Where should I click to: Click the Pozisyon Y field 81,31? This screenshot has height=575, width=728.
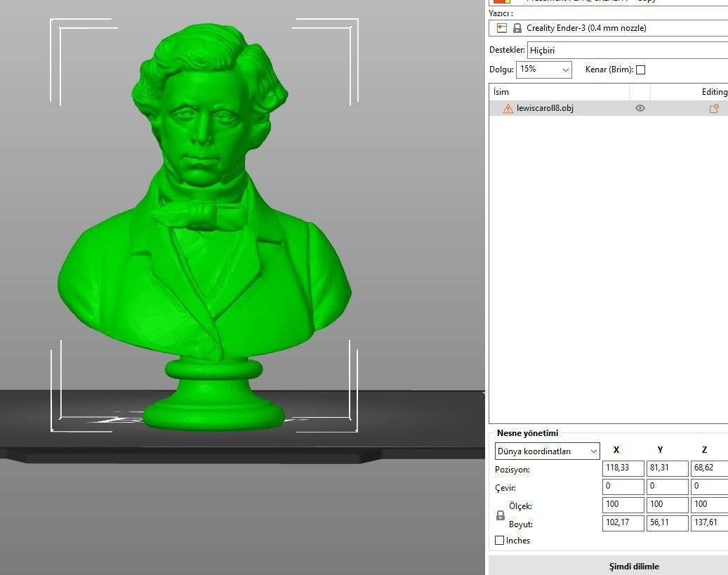click(667, 468)
